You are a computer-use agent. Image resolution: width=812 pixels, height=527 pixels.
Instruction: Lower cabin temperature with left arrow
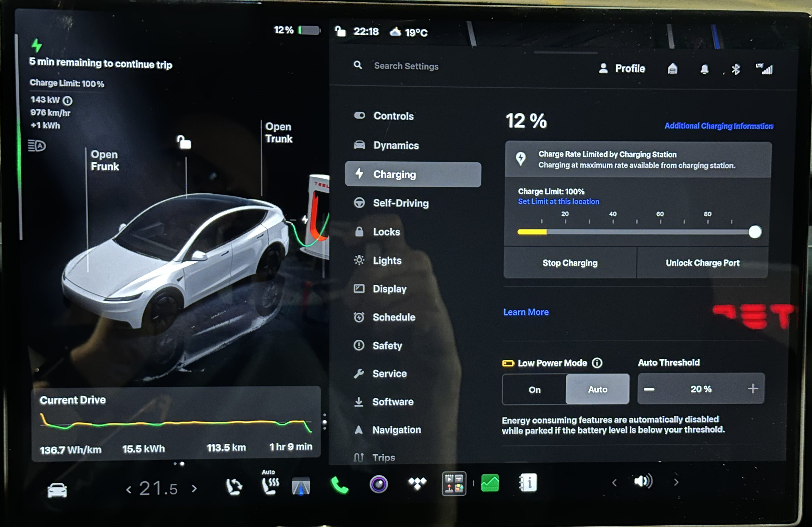point(129,490)
